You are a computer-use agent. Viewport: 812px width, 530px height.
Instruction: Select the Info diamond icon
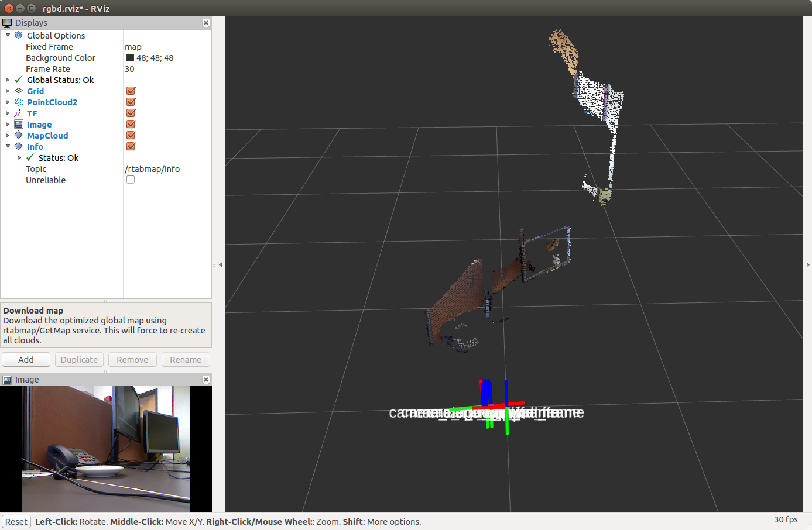(x=19, y=146)
